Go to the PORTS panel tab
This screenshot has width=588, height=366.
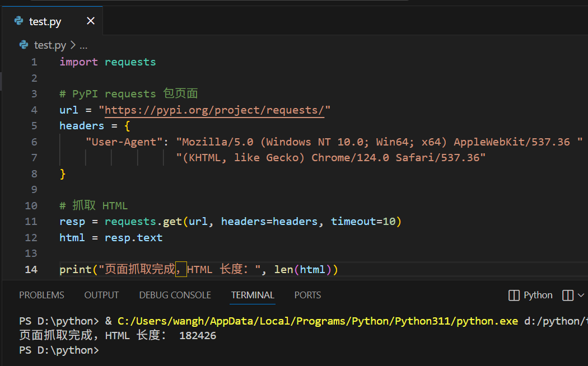coord(307,295)
